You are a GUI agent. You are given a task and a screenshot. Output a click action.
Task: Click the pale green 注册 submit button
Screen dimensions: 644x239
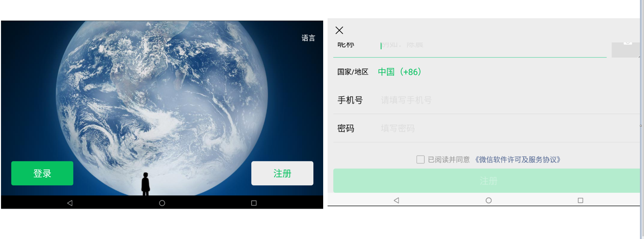[x=486, y=181]
